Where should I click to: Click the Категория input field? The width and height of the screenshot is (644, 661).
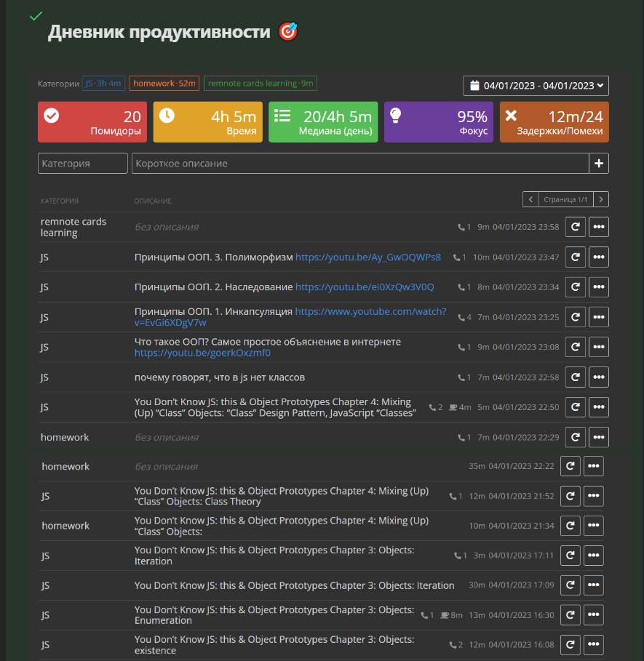tap(82, 164)
